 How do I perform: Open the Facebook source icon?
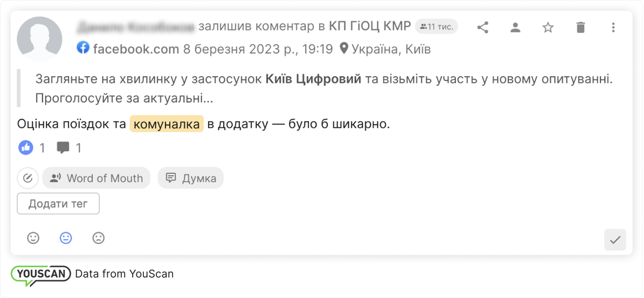coord(83,49)
